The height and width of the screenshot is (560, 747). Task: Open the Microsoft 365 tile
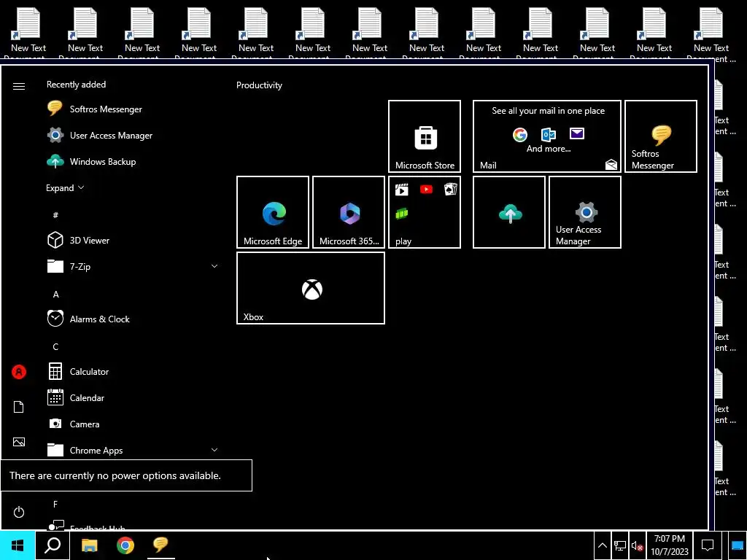[x=349, y=212]
